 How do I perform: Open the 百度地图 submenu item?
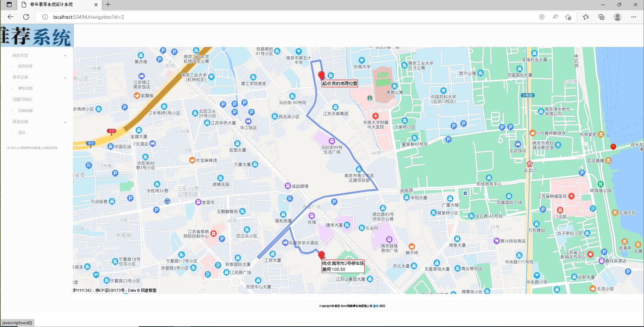pyautogui.click(x=25, y=111)
